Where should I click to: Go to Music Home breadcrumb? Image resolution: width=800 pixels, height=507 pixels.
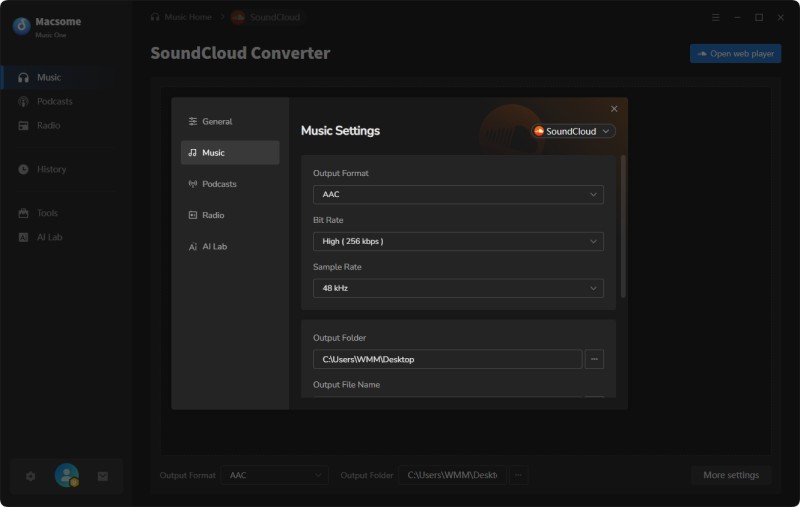181,17
